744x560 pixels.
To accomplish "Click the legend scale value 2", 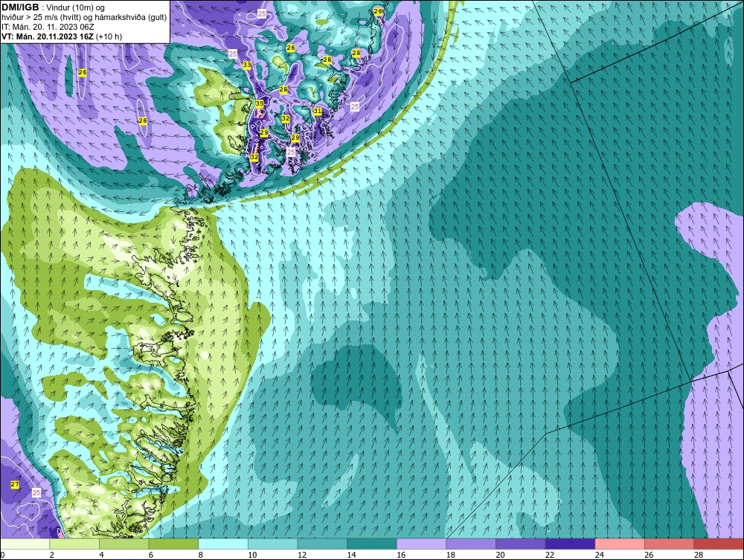I will tap(51, 555).
